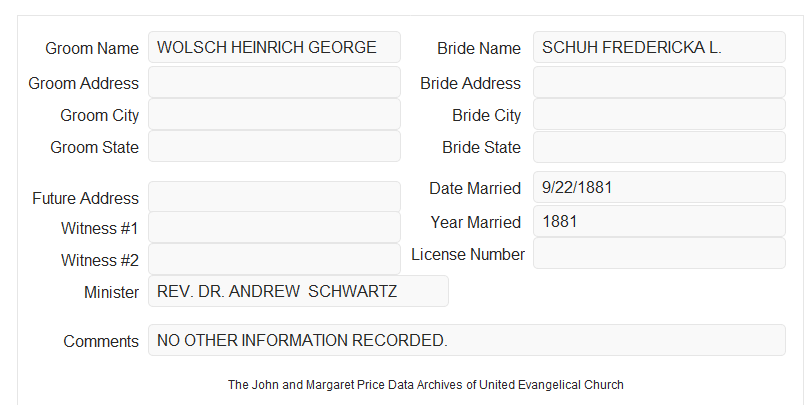Focus the Witness #1 input
This screenshot has height=405, width=805.
(x=274, y=227)
